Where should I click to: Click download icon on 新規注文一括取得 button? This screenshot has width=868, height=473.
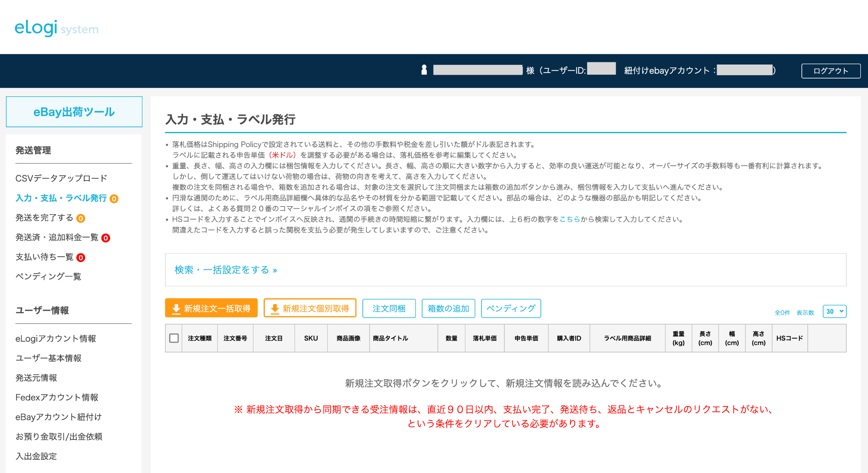click(176, 309)
